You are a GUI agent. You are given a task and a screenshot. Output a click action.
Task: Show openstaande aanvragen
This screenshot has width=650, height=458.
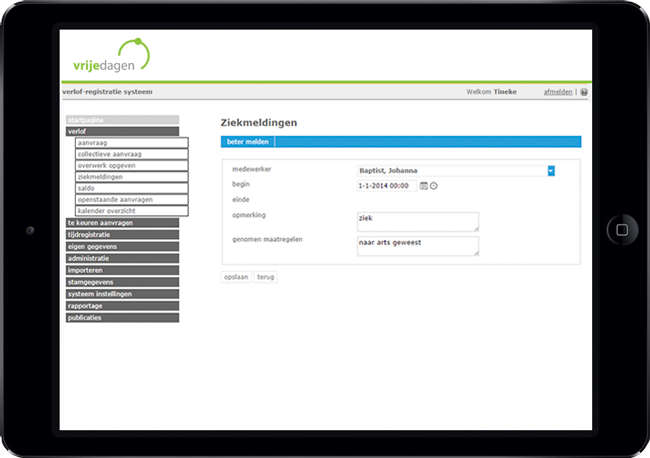coord(132,199)
